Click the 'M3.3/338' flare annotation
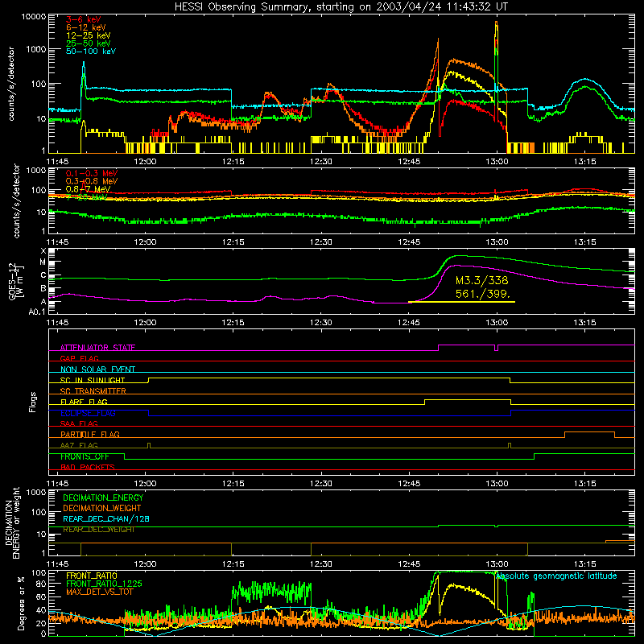The width and height of the screenshot is (644, 644). pyautogui.click(x=481, y=280)
